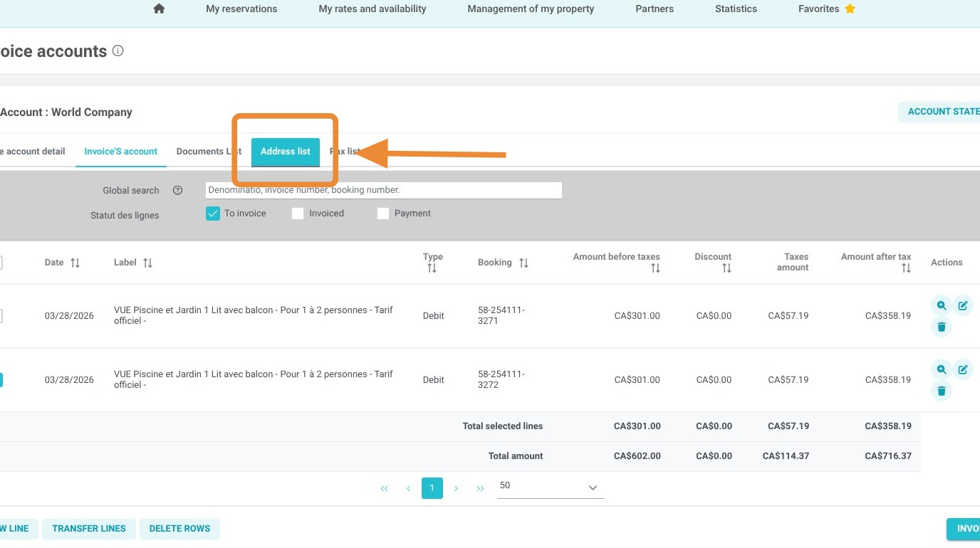Sort table by Date column
The height and width of the screenshot is (548, 980).
(x=75, y=263)
